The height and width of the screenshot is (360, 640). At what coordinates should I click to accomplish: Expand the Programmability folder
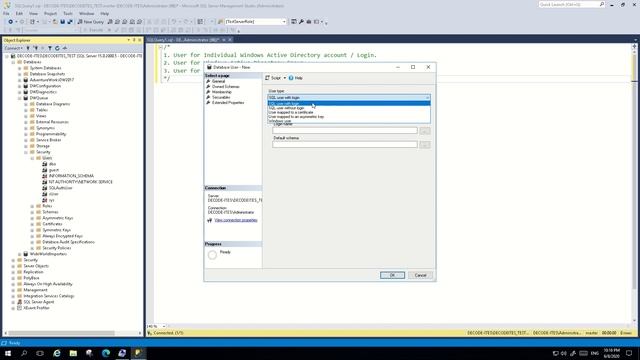tap(26, 134)
